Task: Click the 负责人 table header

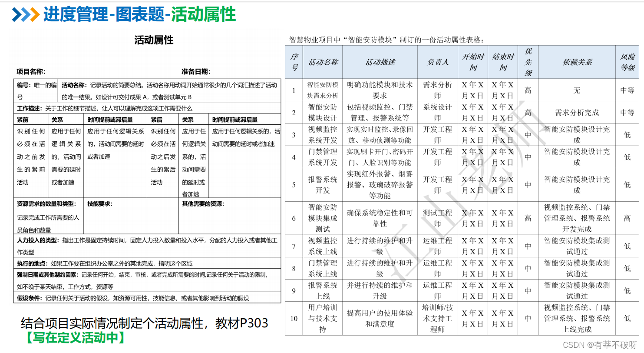Action: pyautogui.click(x=438, y=62)
